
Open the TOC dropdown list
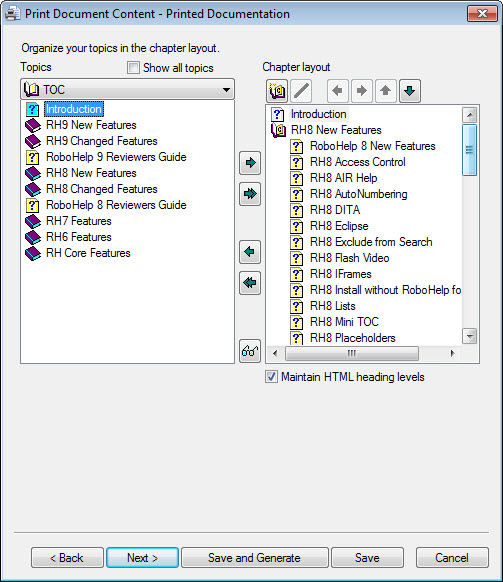coord(127,89)
